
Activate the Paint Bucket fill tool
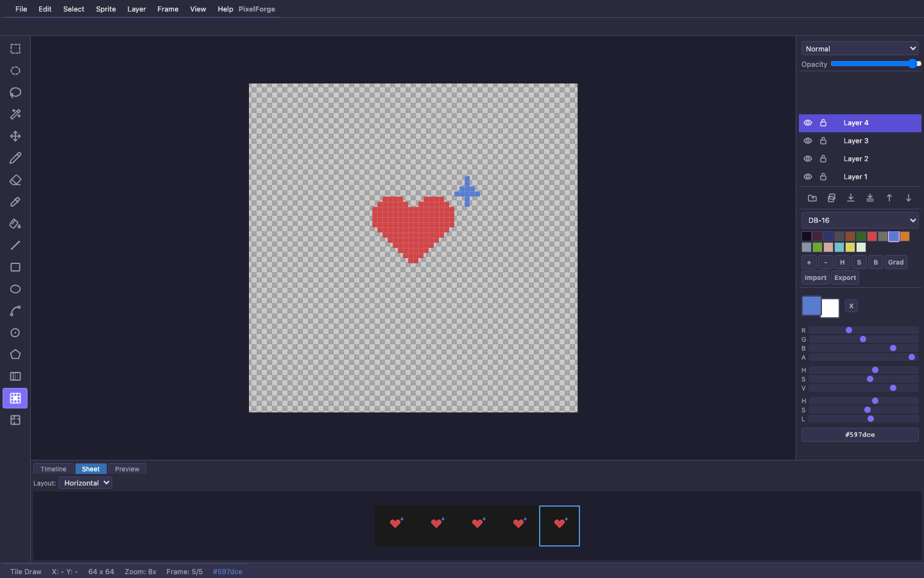[x=15, y=223]
